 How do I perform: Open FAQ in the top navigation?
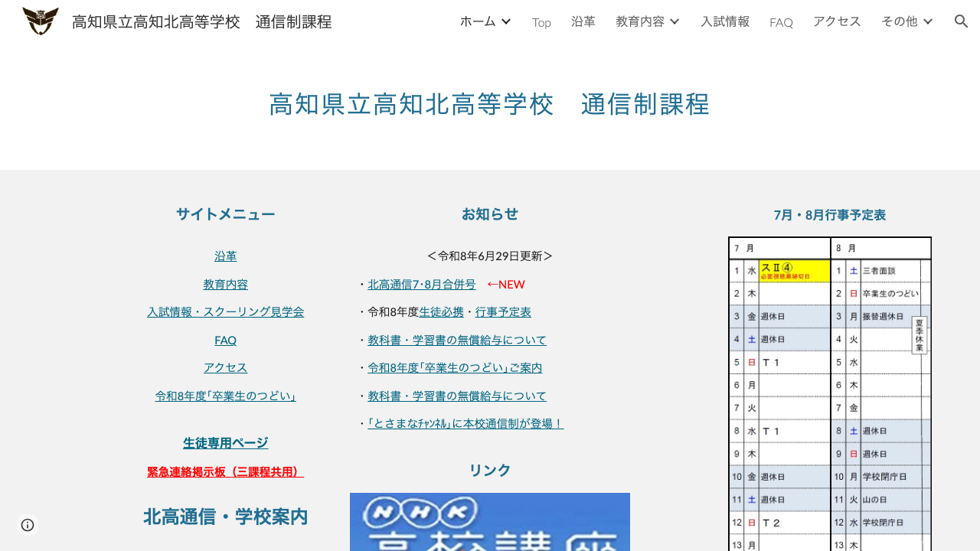pos(781,22)
